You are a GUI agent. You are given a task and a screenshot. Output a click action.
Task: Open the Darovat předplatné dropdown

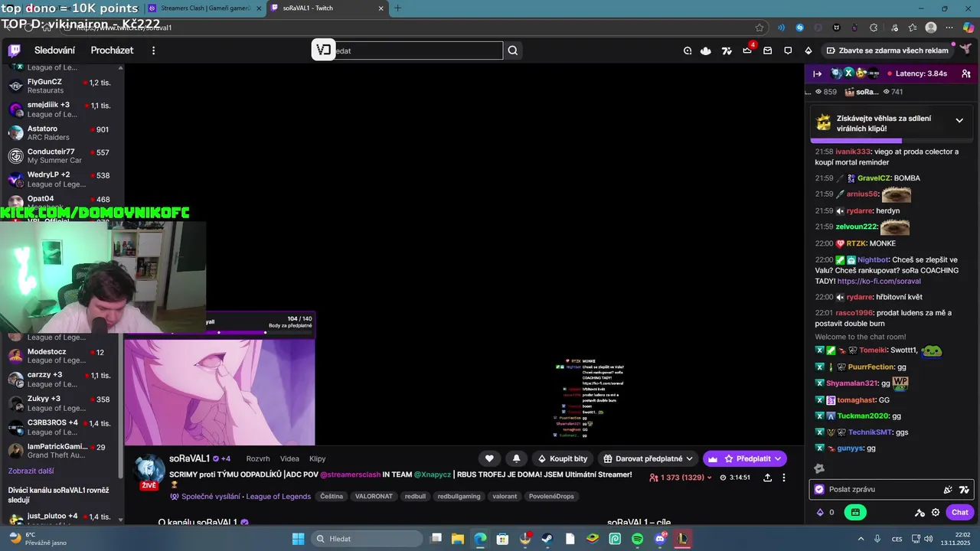[648, 458]
